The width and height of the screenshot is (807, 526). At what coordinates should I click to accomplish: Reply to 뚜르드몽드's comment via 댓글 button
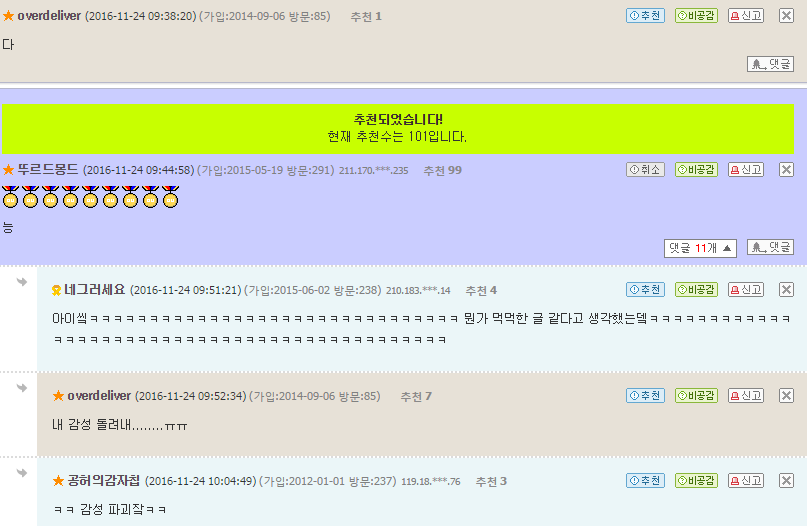(770, 247)
